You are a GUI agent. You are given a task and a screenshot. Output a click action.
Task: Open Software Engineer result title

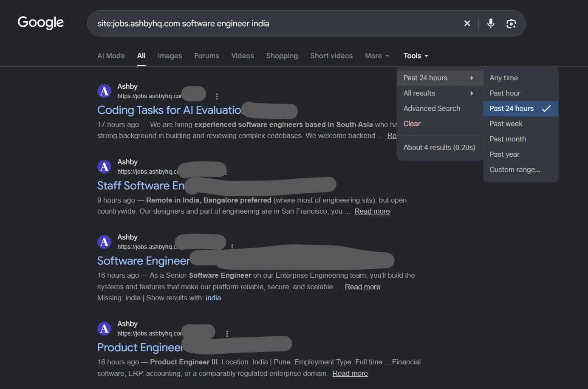click(144, 261)
